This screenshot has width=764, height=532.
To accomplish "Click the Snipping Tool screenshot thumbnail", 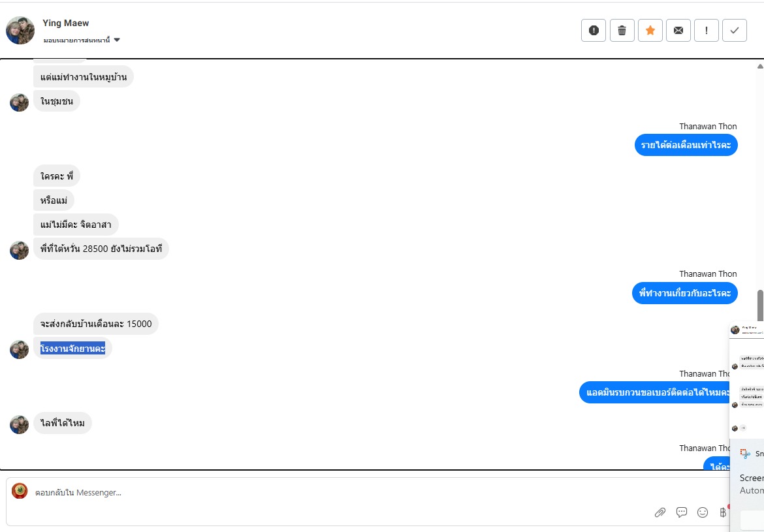I will 747,379.
